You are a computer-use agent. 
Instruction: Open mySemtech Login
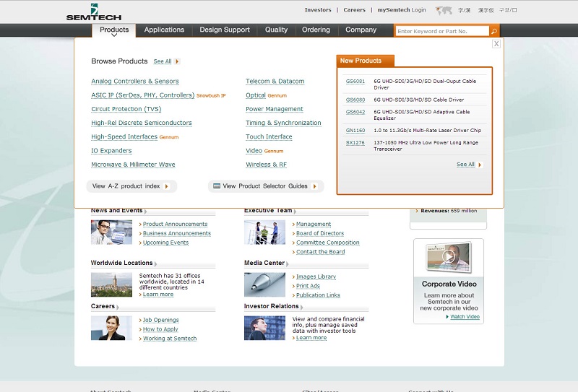click(x=402, y=10)
